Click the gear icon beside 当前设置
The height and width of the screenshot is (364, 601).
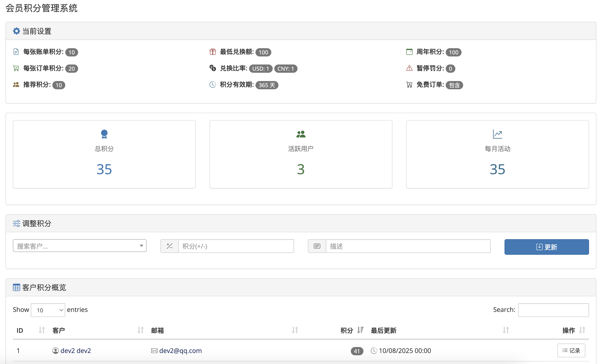pyautogui.click(x=16, y=31)
